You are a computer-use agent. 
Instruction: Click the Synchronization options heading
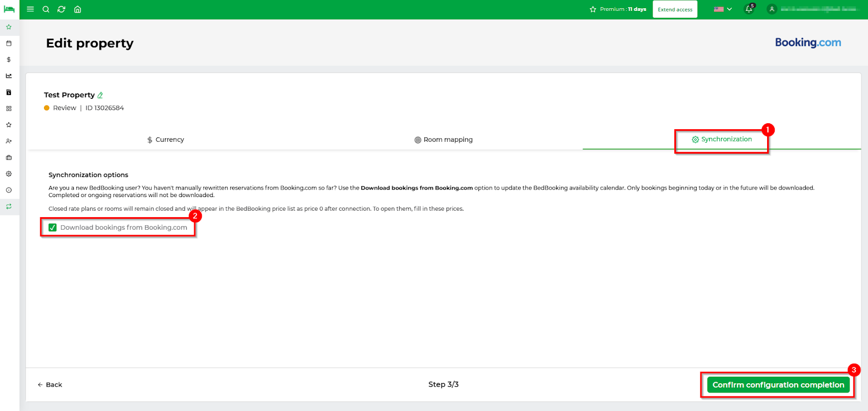pos(88,175)
